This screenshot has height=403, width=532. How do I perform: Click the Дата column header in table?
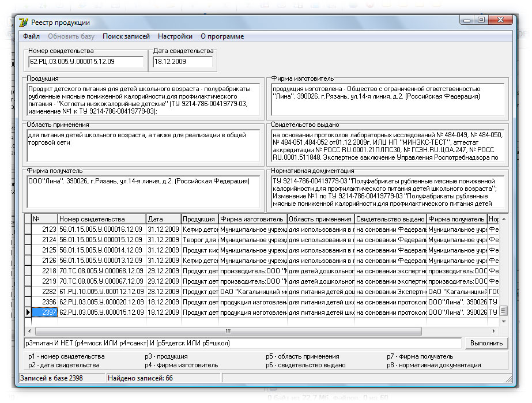(x=163, y=219)
